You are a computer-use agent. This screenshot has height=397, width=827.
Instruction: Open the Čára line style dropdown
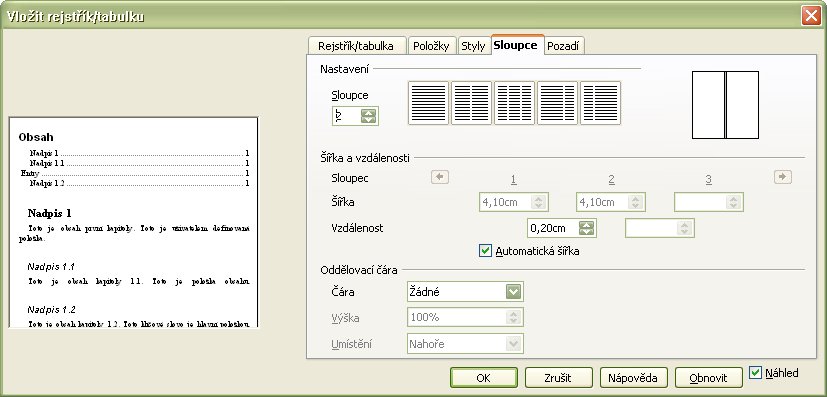click(x=513, y=291)
